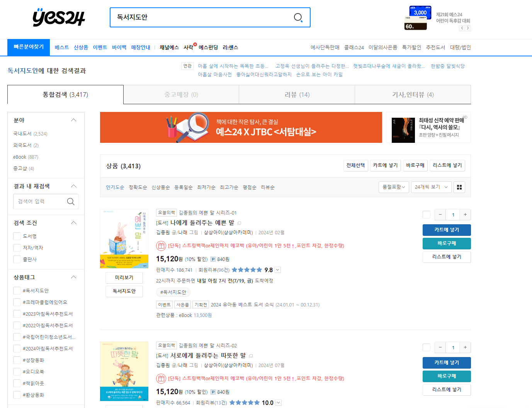Increase quantity for 서로에게 들려주는 따뜻한 말
The height and width of the screenshot is (408, 532).
465,347
